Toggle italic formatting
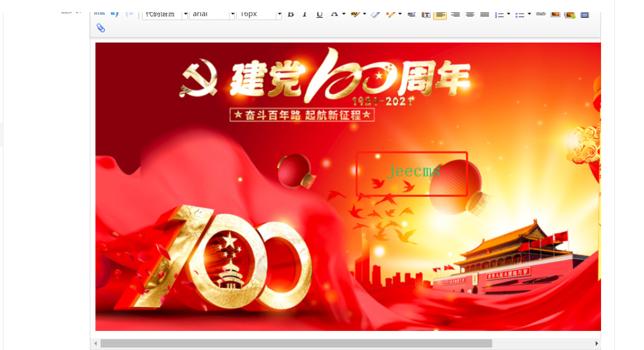The width and height of the screenshot is (644, 350). [305, 14]
